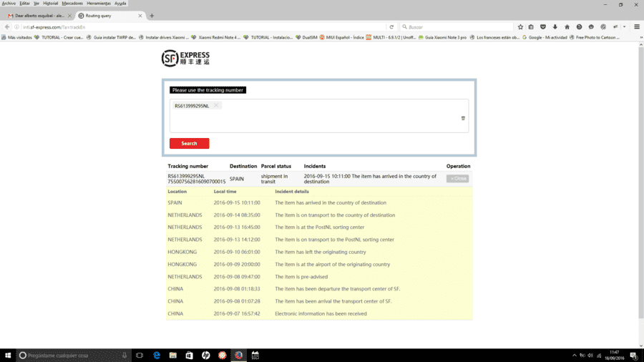644x362 pixels.
Task: Go to the browser home page
Action: point(567,26)
